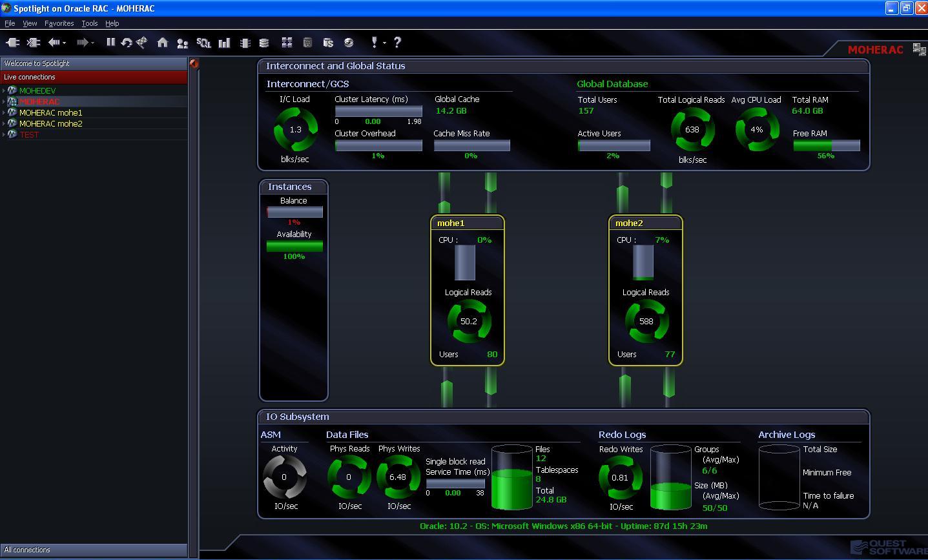
Task: Click the Instances Availability bar
Action: tap(294, 246)
